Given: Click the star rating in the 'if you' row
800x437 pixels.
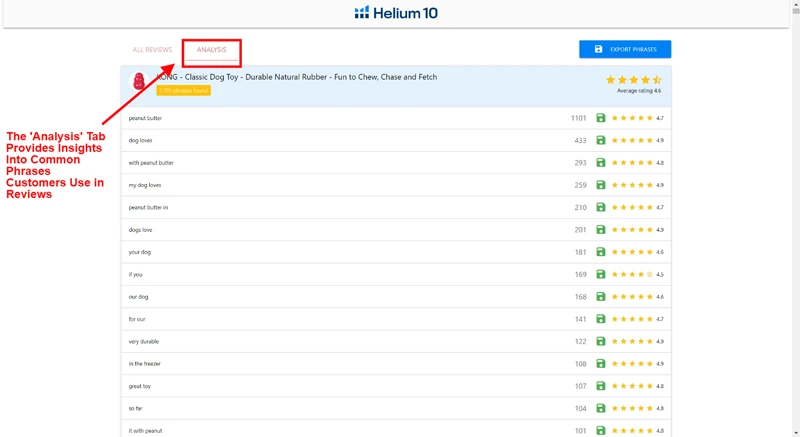Looking at the screenshot, I should pos(632,274).
